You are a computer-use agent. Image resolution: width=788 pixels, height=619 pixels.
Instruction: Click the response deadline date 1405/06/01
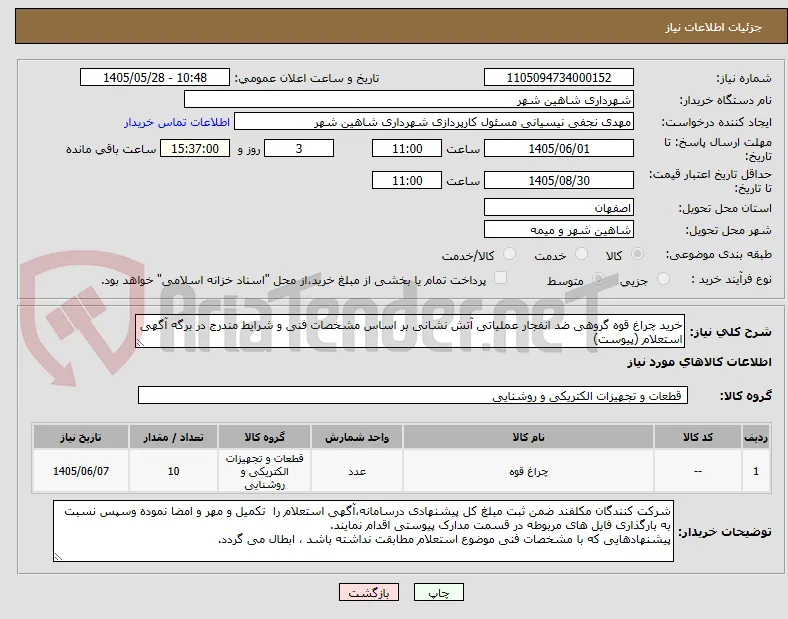(x=558, y=149)
